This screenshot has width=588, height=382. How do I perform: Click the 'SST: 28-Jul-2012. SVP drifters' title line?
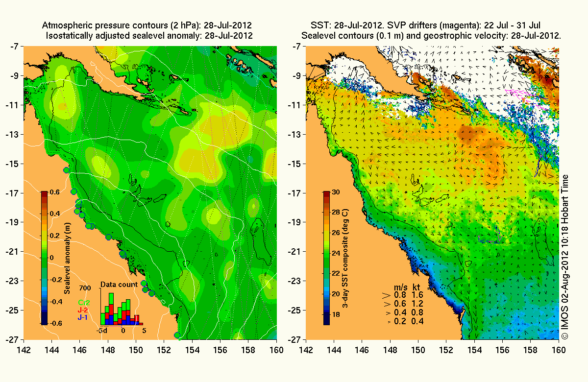tap(425, 24)
